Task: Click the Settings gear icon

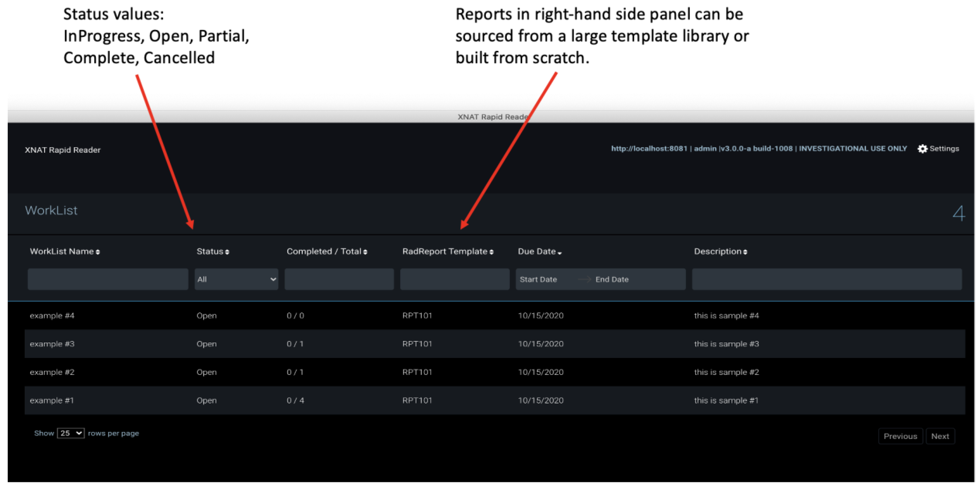Action: 922,149
